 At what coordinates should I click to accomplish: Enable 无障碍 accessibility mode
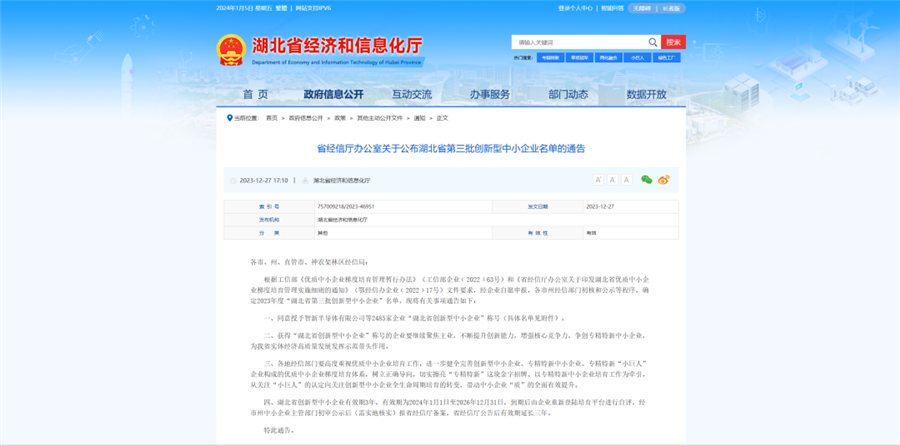pos(642,9)
